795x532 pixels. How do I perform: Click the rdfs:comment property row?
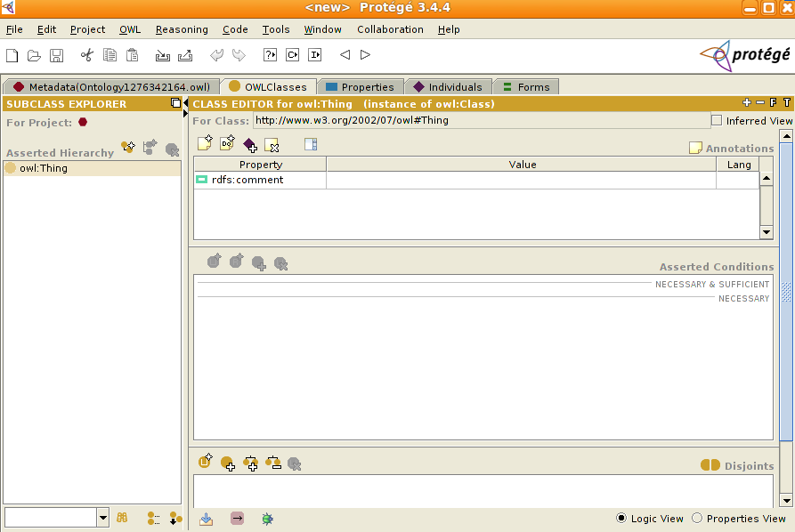(x=476, y=180)
